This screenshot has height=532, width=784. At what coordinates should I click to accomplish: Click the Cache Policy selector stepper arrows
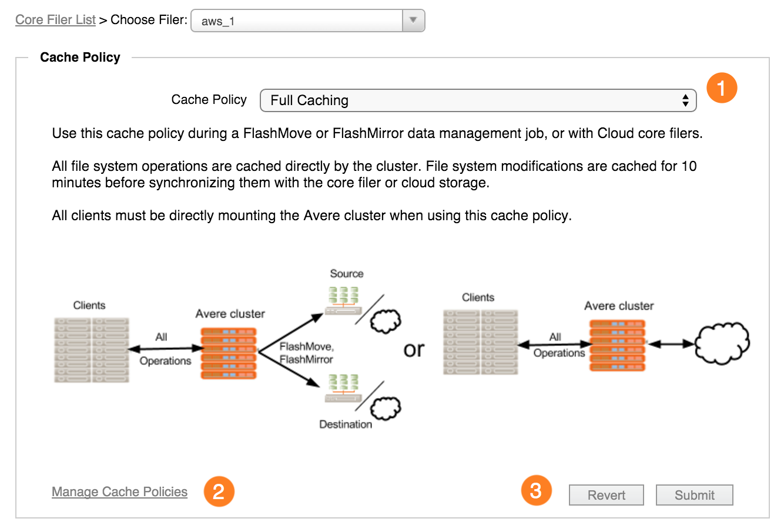pyautogui.click(x=685, y=100)
